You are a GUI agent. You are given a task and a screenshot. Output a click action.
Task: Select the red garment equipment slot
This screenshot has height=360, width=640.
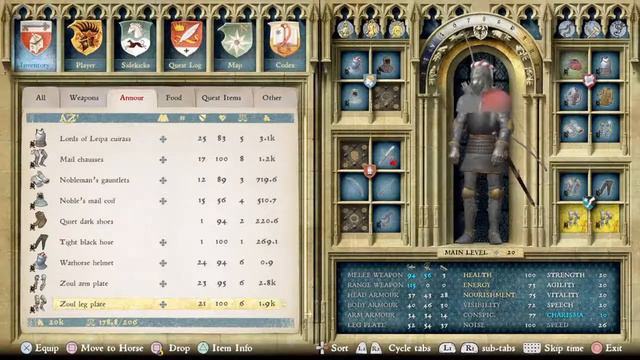click(x=573, y=65)
